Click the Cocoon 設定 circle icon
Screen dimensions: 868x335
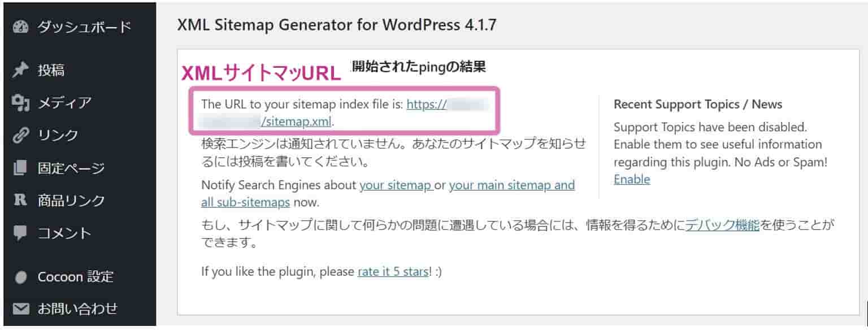click(21, 277)
